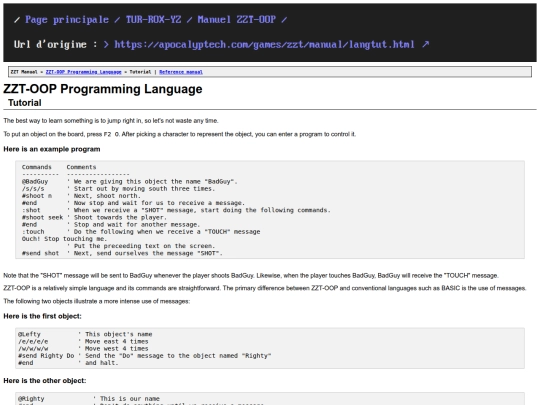Viewport: 540px width, 405px height.
Task: Open the ZZT-OOP Programming Language nav link
Action: 83,72
